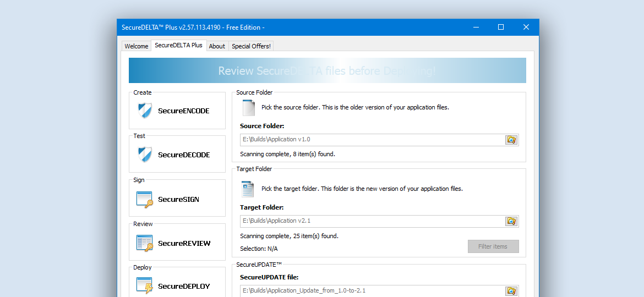Screen dimensions: 644x297
Task: Click the target folder document icon
Action: 248,189
